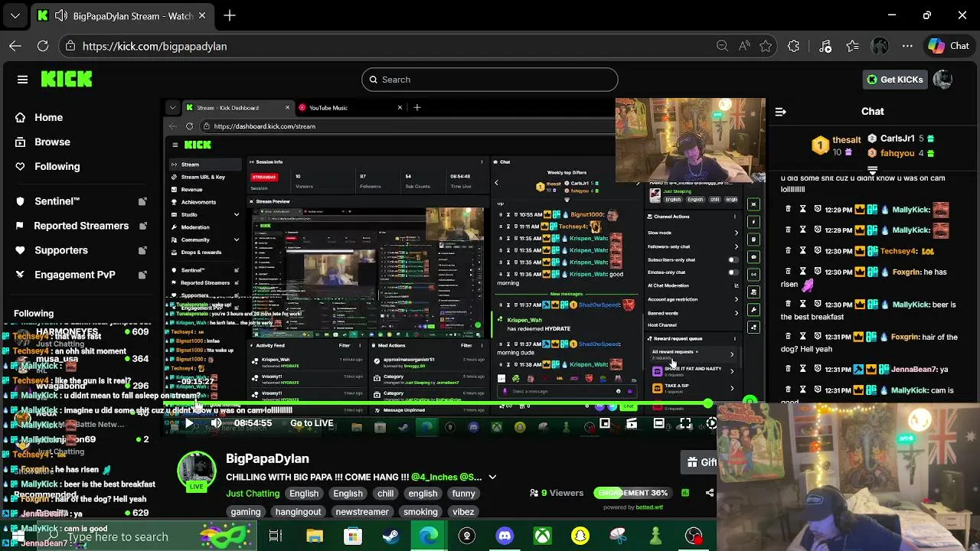Click the 'newstreamer' stream tag
The width and height of the screenshot is (980, 551).
(362, 512)
